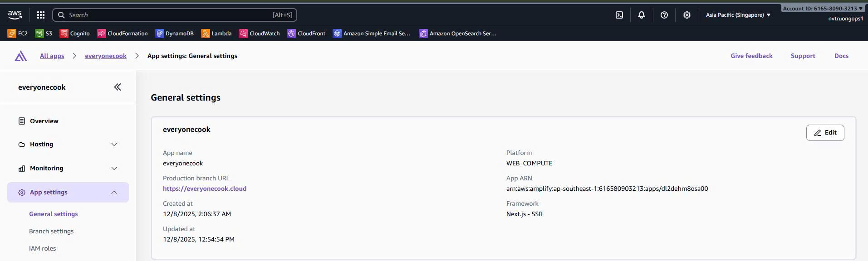The height and width of the screenshot is (261, 868).
Task: Open IAM roles in sidebar
Action: (x=43, y=248)
